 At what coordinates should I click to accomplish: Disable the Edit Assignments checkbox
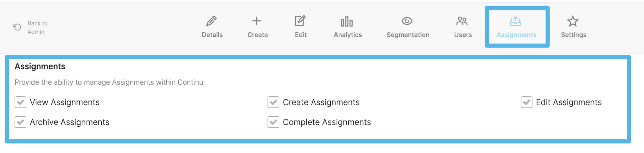527,102
